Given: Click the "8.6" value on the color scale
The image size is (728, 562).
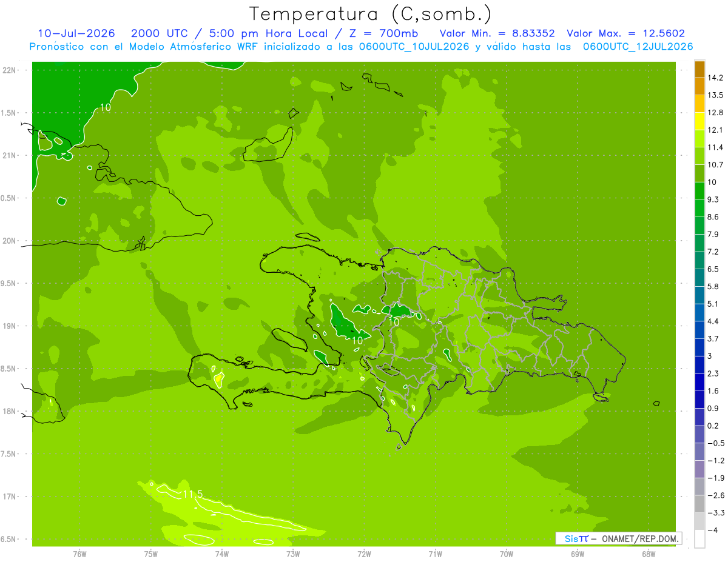Looking at the screenshot, I should (713, 217).
